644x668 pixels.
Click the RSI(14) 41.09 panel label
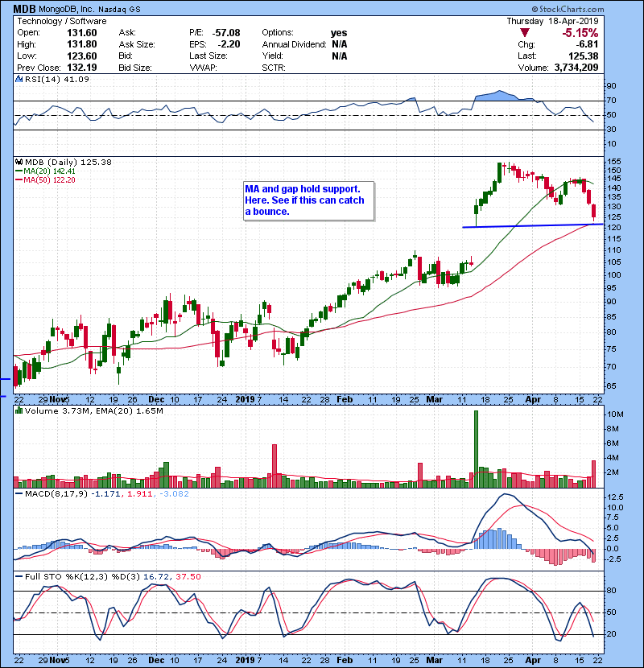[57, 79]
